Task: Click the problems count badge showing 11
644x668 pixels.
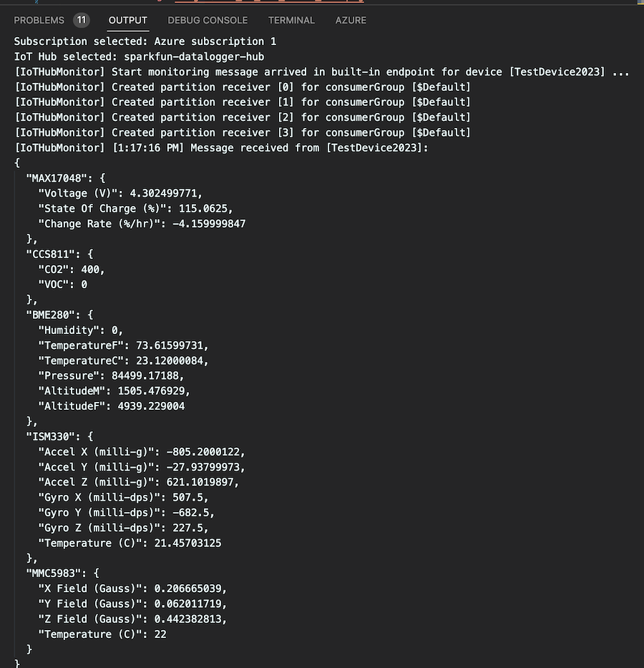Action: click(x=79, y=20)
